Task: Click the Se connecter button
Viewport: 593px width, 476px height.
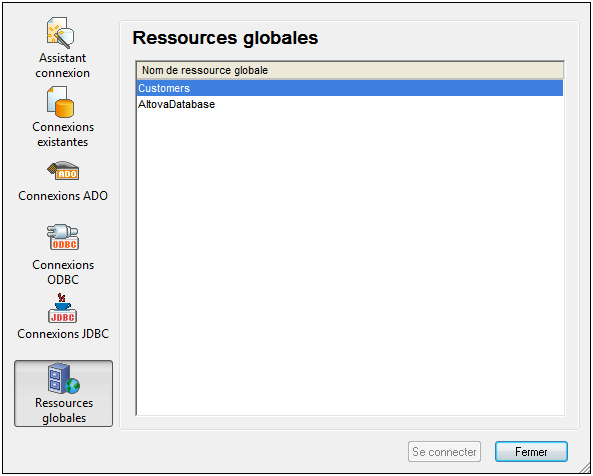Action: coord(444,452)
